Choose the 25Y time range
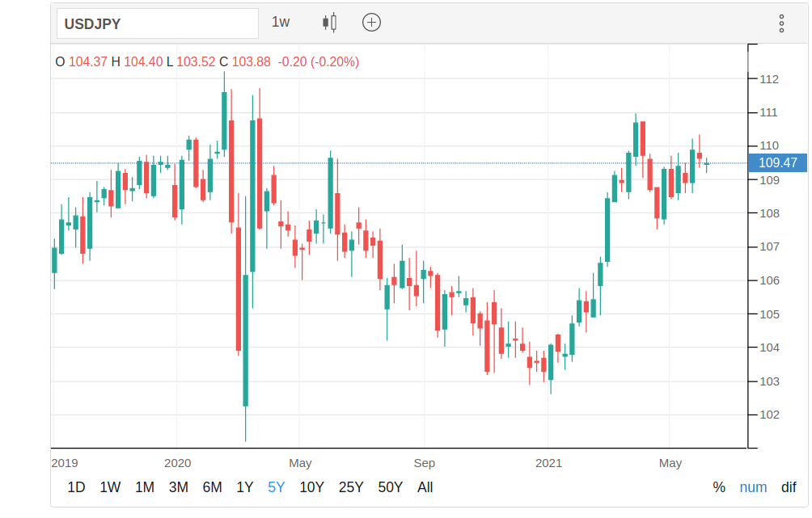 tap(351, 487)
